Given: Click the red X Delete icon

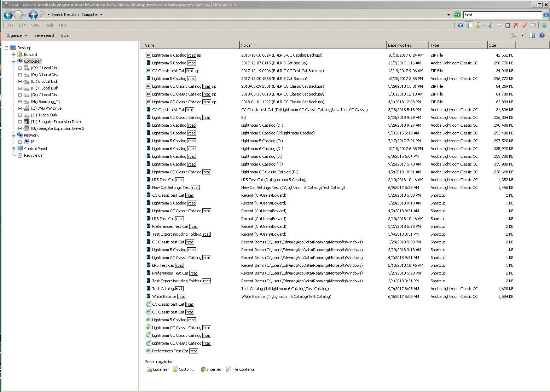Looking at the screenshot, I should (516, 25).
